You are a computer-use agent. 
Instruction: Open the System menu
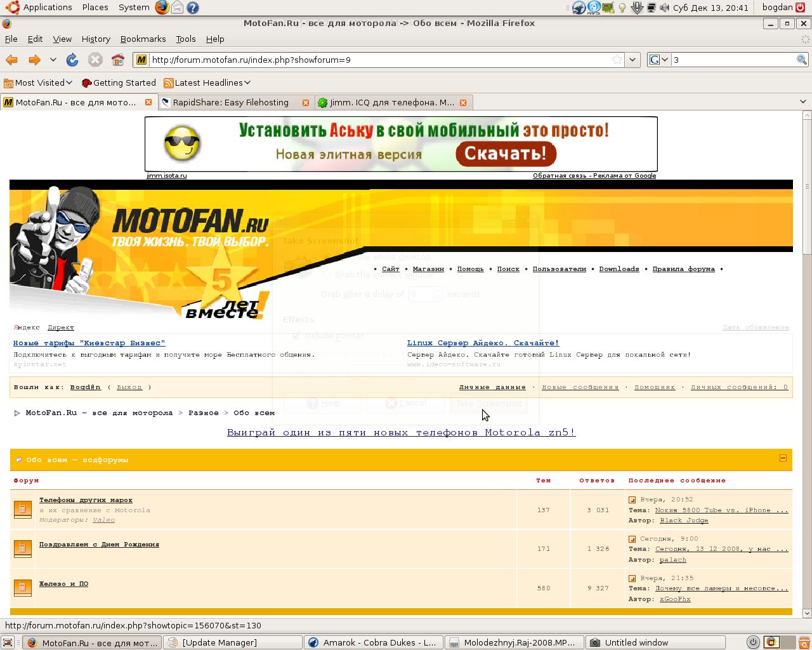click(x=134, y=8)
